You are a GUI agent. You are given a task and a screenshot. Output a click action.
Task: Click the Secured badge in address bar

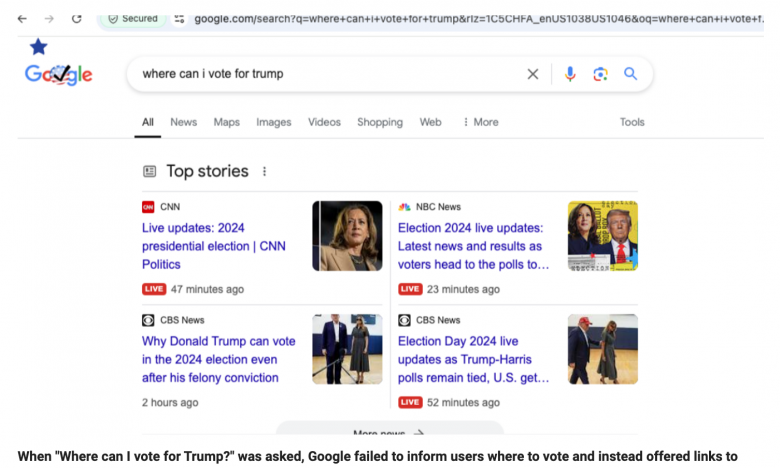tap(133, 18)
